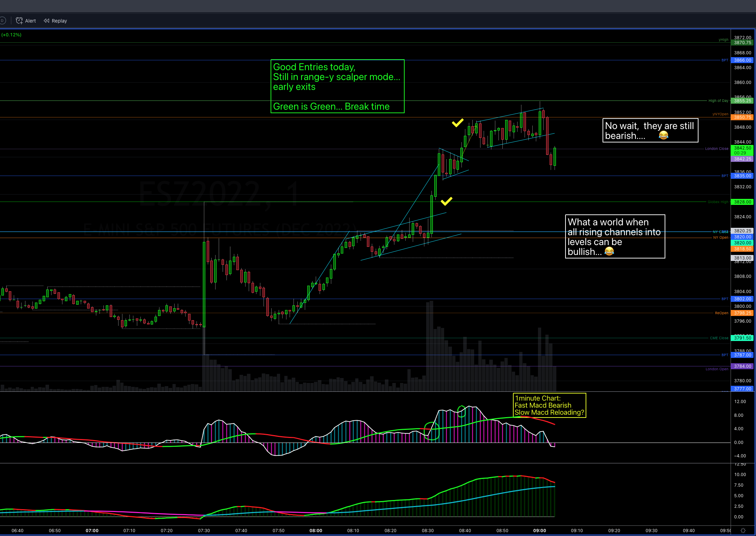Click the 08:00 time axis label
Viewport: 756px width, 536px height.
pos(316,530)
